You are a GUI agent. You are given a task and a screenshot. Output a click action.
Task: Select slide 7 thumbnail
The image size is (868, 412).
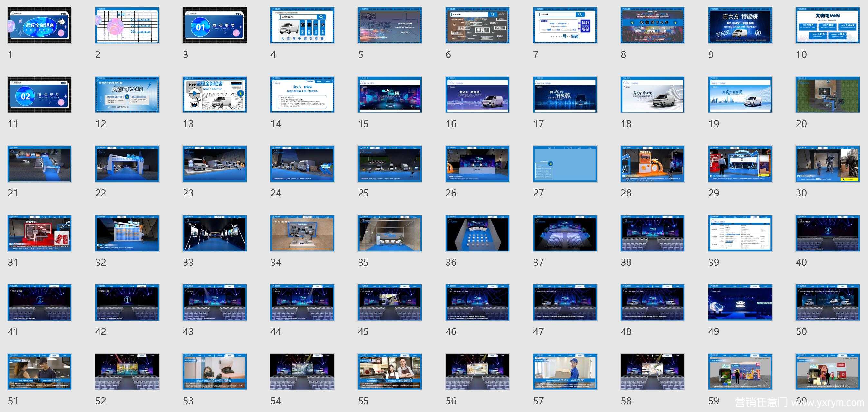pos(565,26)
